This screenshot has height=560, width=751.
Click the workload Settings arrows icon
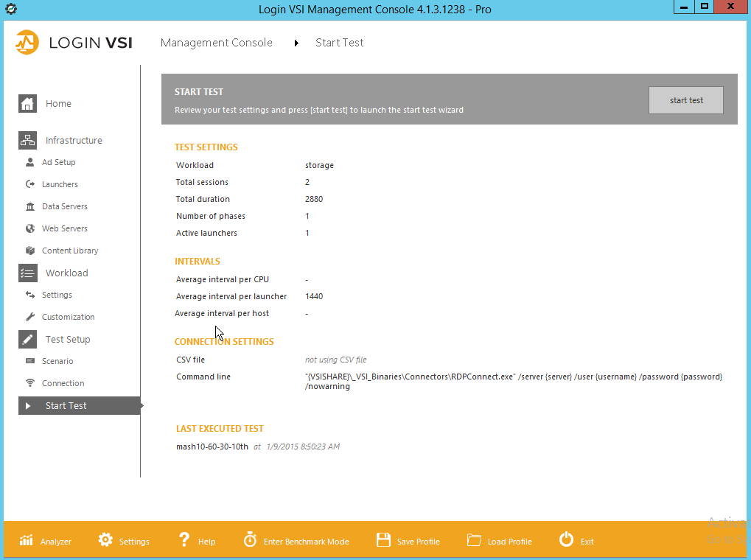tap(29, 295)
